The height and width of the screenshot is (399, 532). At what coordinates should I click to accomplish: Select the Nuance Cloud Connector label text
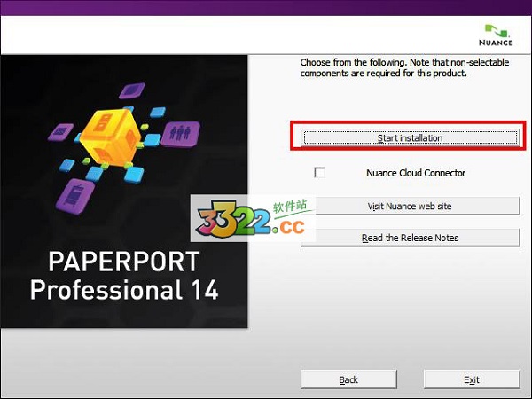[416, 173]
